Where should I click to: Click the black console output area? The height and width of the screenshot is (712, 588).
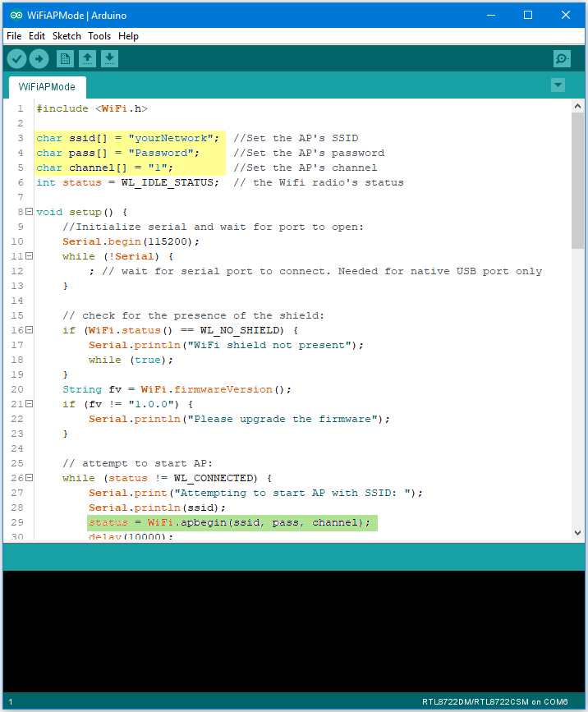pyautogui.click(x=294, y=632)
